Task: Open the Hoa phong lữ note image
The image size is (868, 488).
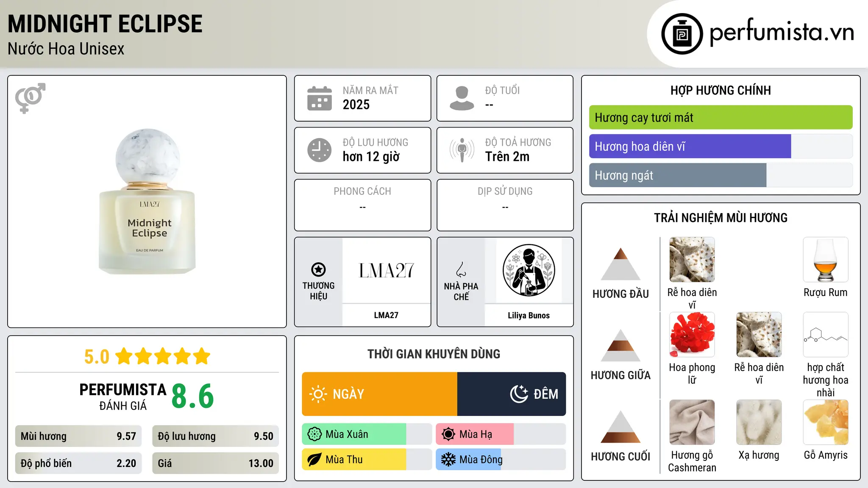Action: click(692, 335)
